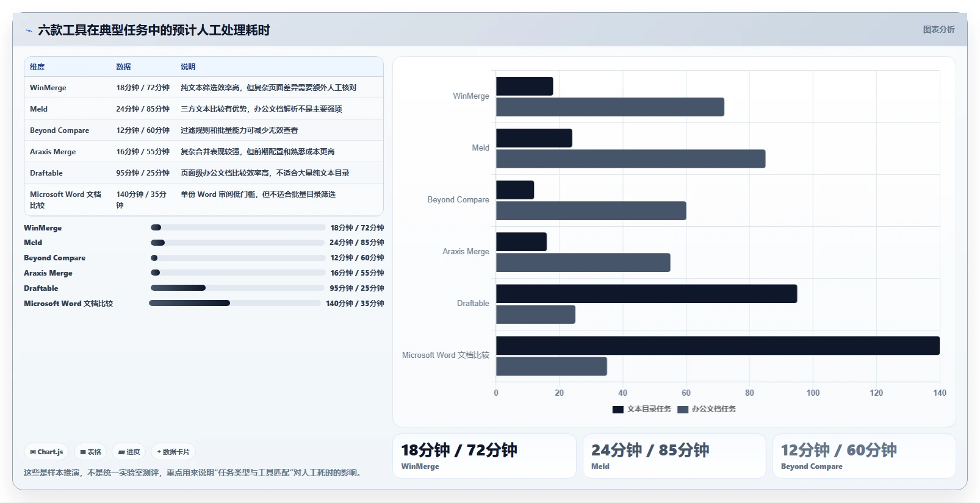Click the page title 六款工具在典型任务中的预计人工处理耗时
This screenshot has height=503, width=980.
click(x=154, y=30)
